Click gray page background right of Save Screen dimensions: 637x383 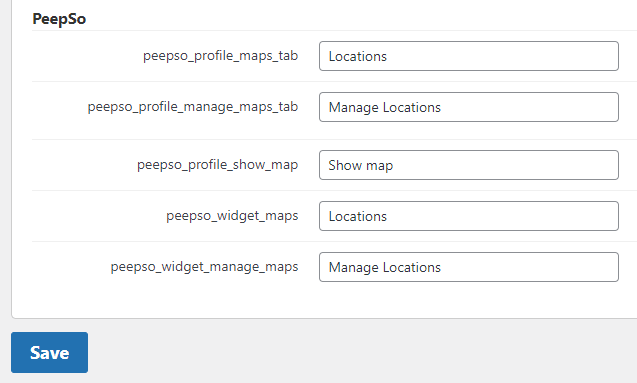pyautogui.click(x=362, y=353)
